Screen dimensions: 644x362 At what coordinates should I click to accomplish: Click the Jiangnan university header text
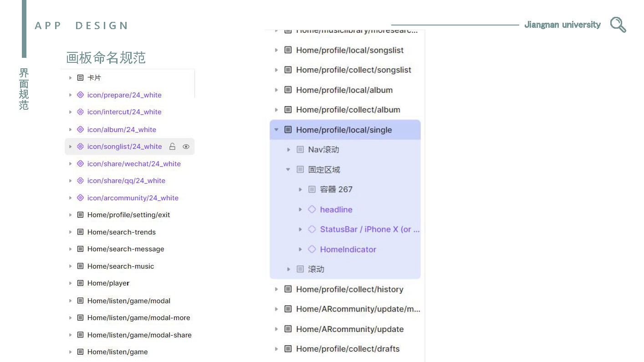(562, 25)
